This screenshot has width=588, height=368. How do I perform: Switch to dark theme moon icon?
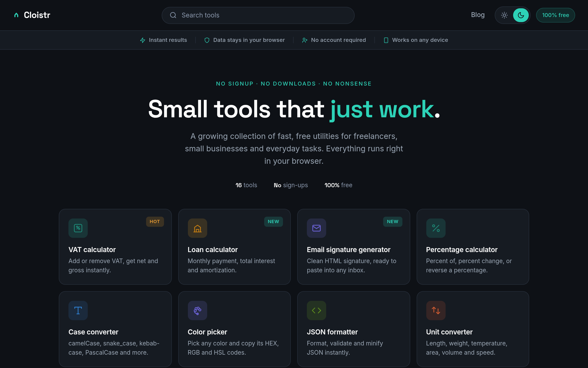(520, 15)
